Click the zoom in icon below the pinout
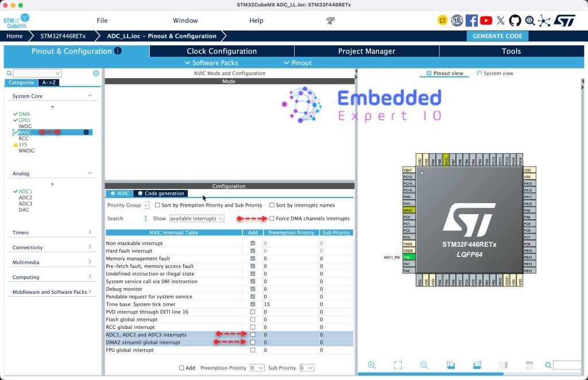The width and height of the screenshot is (588, 380). pos(372,365)
